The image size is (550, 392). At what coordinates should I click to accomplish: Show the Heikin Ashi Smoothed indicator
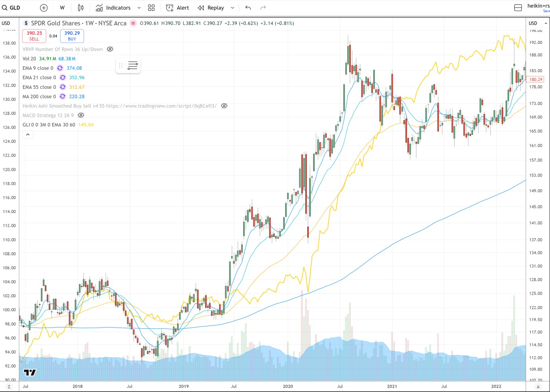pos(224,106)
